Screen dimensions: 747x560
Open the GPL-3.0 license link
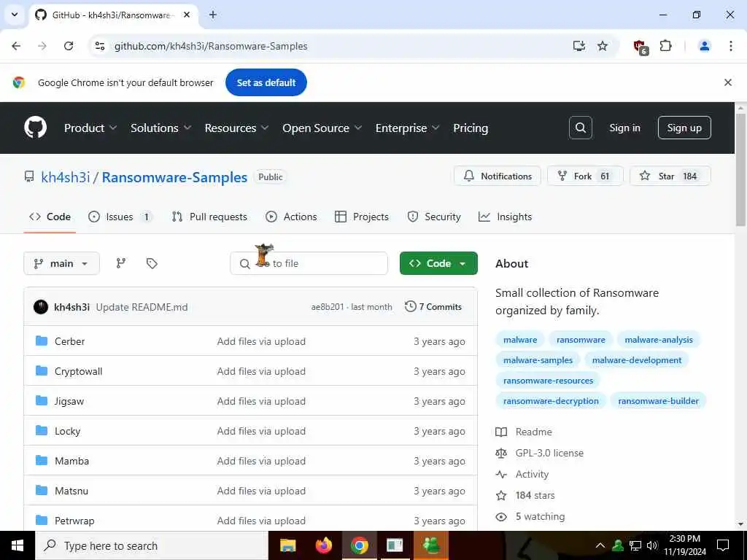[549, 453]
